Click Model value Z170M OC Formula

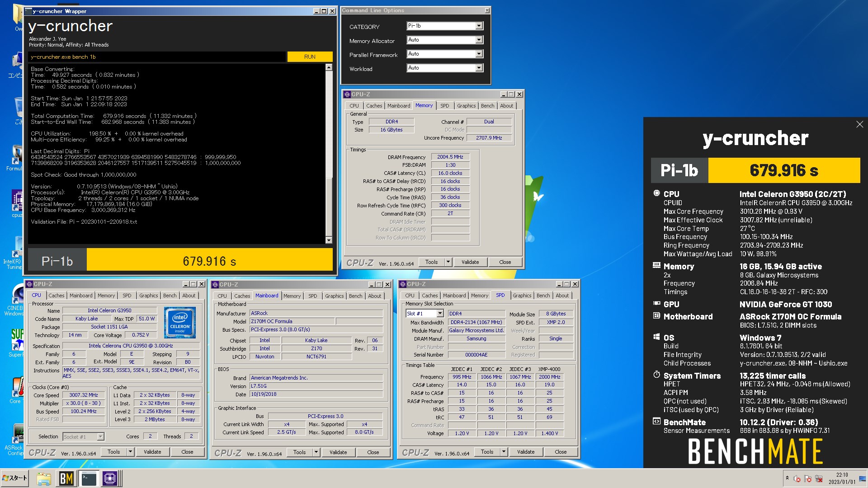click(292, 321)
